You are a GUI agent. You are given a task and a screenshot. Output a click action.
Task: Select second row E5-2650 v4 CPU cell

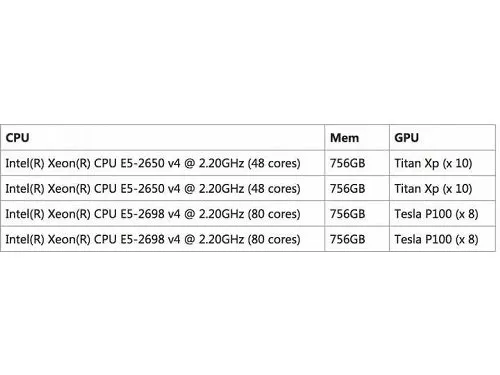(162, 188)
